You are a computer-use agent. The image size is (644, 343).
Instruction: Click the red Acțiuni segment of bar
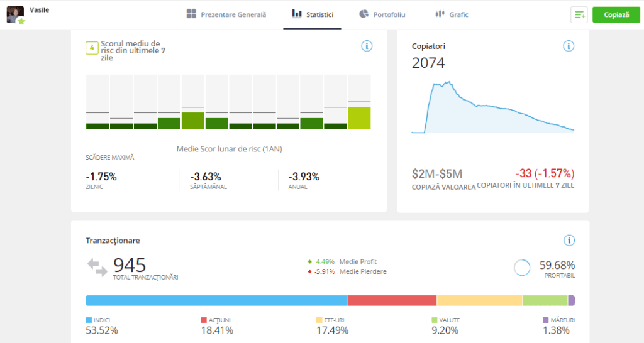[x=391, y=300]
